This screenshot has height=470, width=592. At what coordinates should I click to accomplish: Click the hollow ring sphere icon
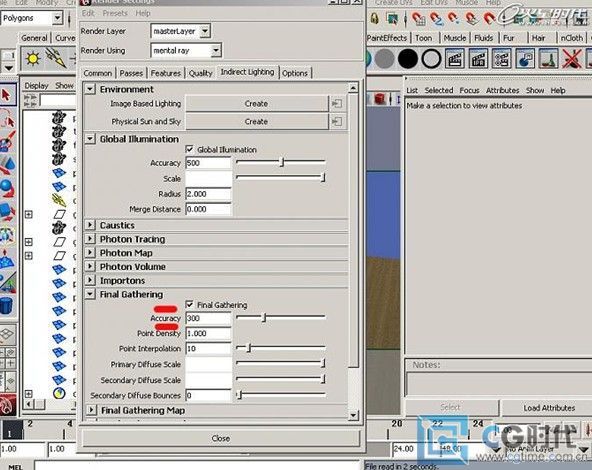coord(431,59)
